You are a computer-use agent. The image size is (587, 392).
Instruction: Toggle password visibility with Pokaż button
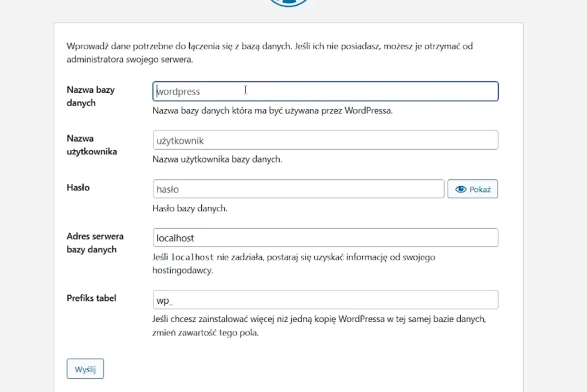tap(472, 189)
